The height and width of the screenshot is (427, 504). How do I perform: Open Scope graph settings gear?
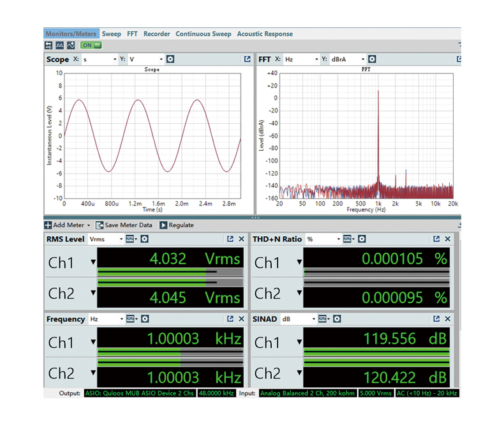coord(170,59)
